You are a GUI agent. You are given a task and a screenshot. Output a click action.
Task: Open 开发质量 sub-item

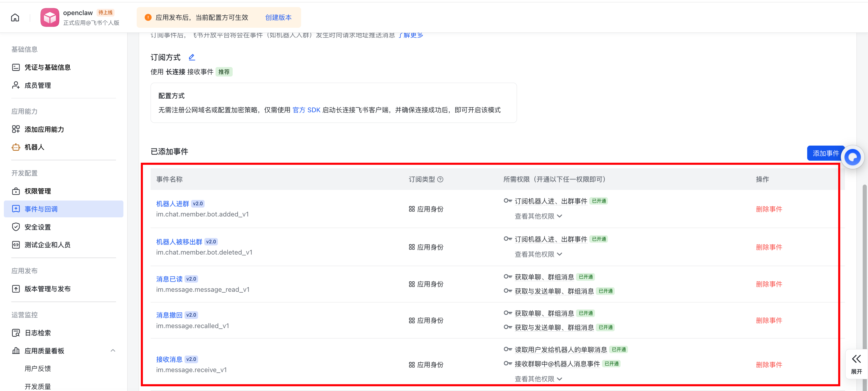[x=38, y=386]
